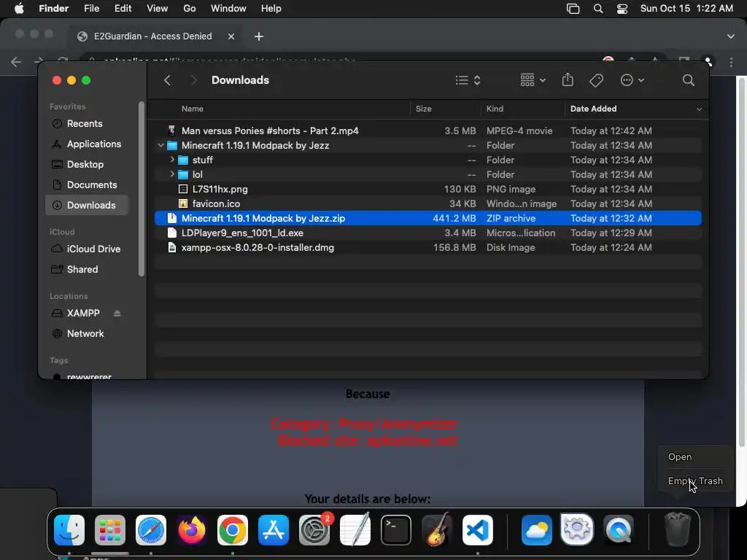Viewport: 747px width, 560px height.
Task: Open the ellipsis action menu dropdown
Action: pyautogui.click(x=632, y=80)
